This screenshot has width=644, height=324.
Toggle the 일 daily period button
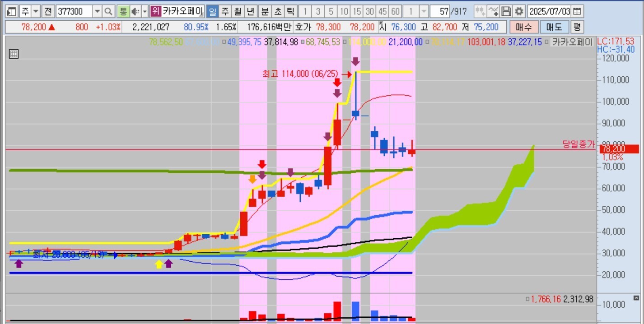[212, 11]
